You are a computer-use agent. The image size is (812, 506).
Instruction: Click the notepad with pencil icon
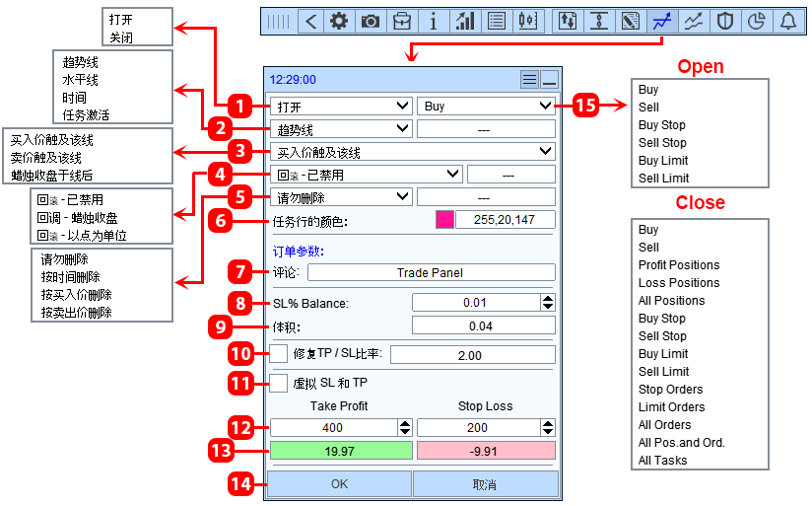[631, 22]
